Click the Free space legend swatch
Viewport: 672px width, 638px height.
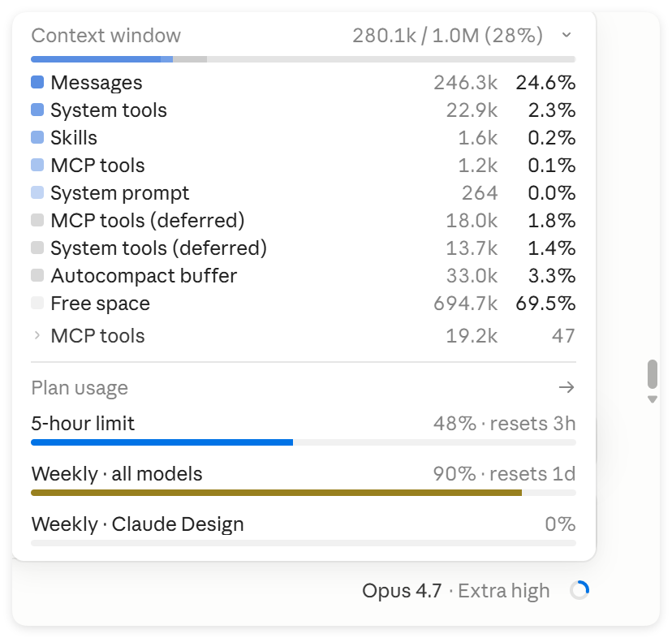coord(37,303)
